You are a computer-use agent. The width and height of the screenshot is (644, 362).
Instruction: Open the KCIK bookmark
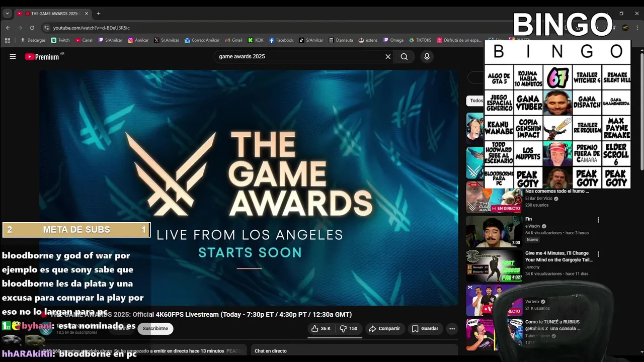pos(256,40)
